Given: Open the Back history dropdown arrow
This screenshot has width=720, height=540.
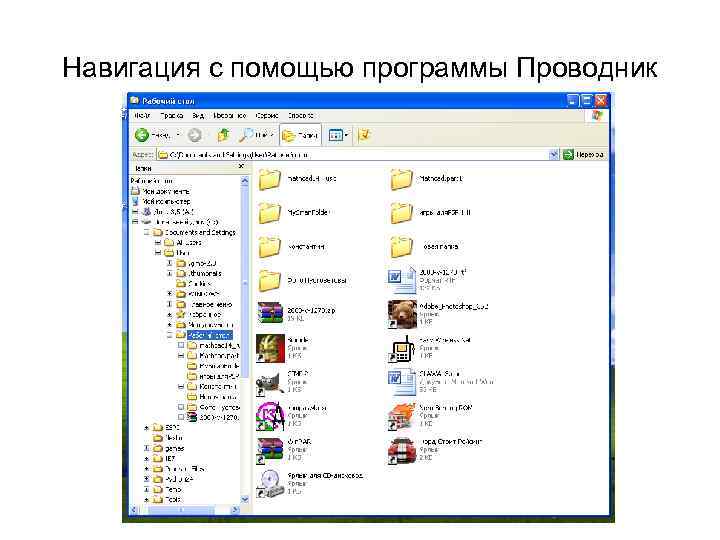Looking at the screenshot, I should [179, 135].
